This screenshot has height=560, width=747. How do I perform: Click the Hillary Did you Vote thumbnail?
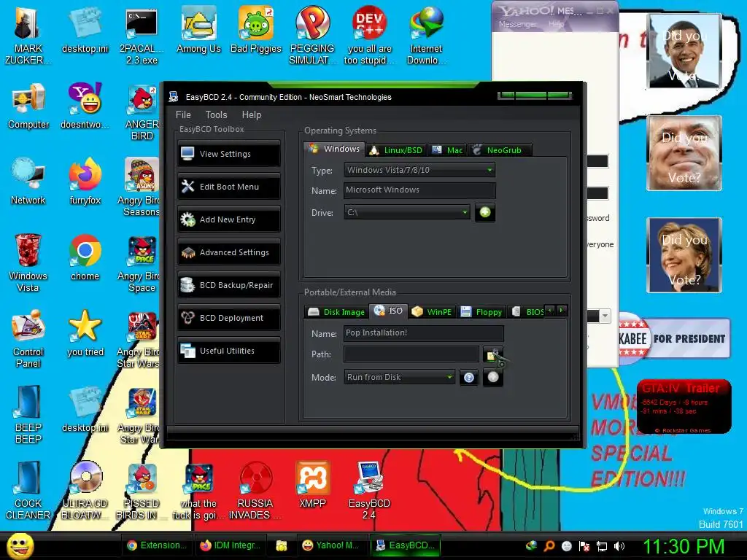684,255
